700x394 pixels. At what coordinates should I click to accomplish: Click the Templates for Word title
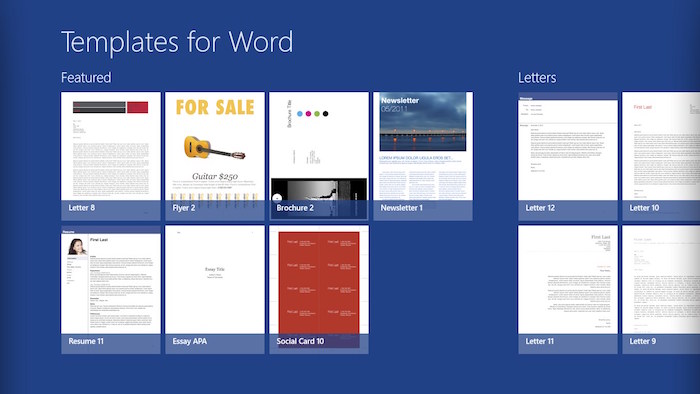pyautogui.click(x=177, y=42)
